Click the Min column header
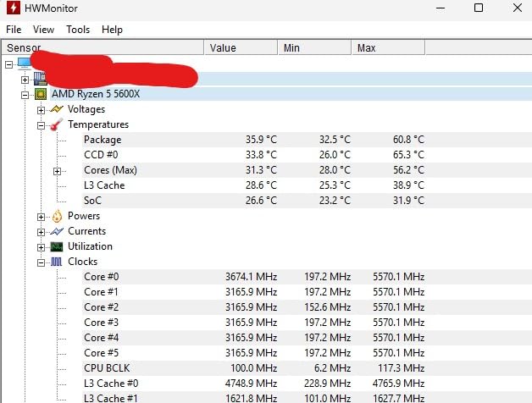This screenshot has height=403, width=532. tap(314, 47)
